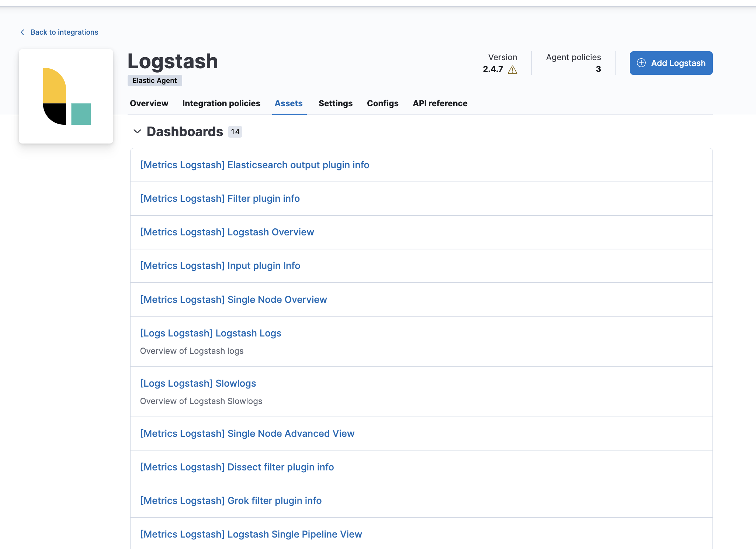Open Grok filter plugin info dashboard

click(231, 501)
